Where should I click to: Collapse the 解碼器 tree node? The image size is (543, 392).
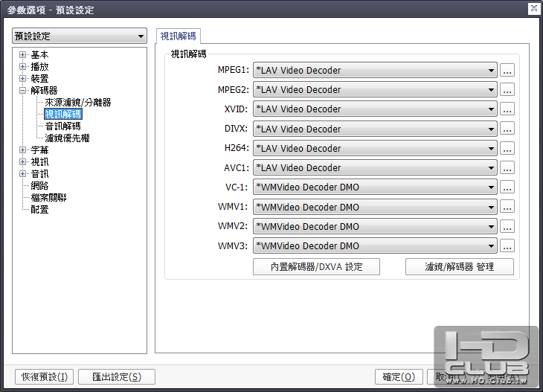22,91
